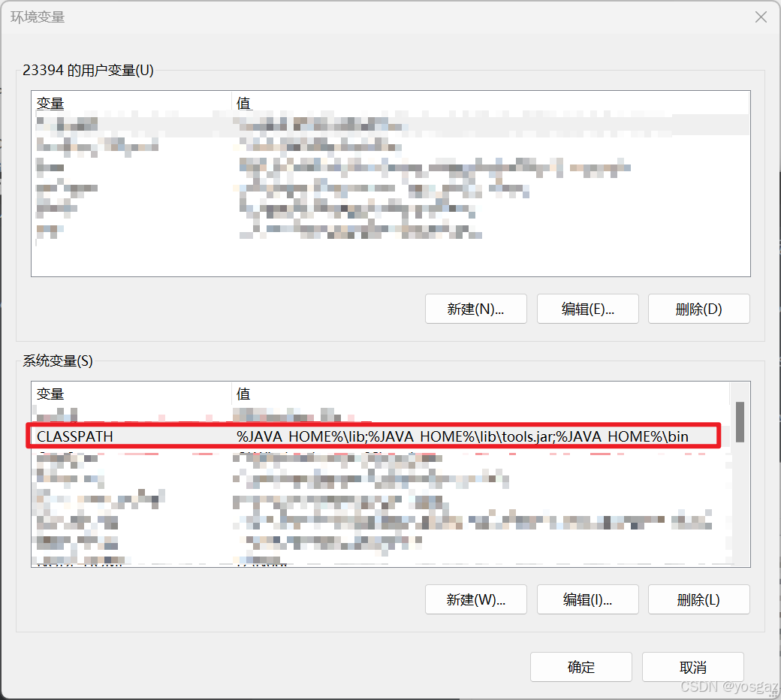
Task: Click 变量 column header in user variables
Action: pyautogui.click(x=50, y=104)
